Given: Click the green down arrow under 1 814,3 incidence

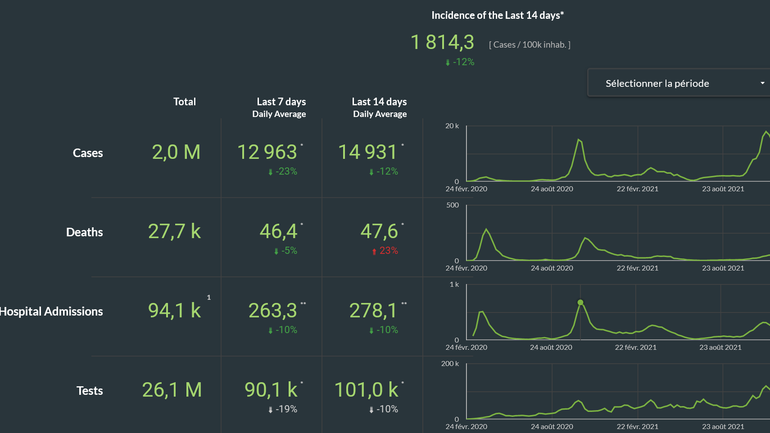Looking at the screenshot, I should [448, 62].
